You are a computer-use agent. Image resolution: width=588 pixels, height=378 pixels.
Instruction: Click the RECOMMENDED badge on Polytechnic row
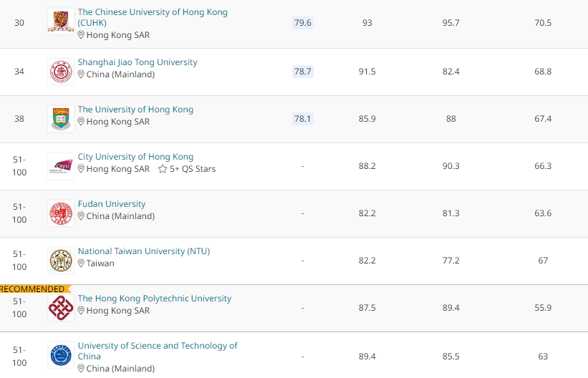pos(32,289)
